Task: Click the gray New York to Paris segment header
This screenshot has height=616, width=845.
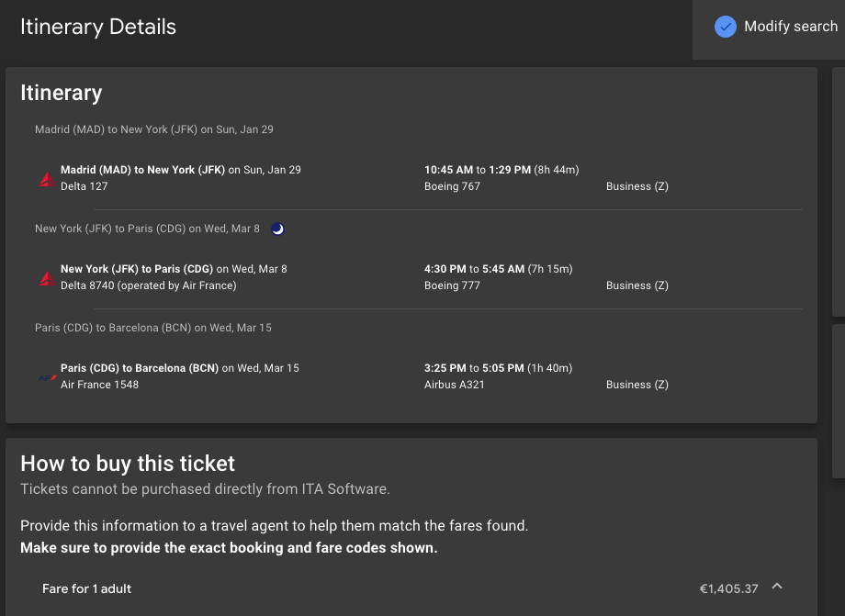Action: coord(147,229)
